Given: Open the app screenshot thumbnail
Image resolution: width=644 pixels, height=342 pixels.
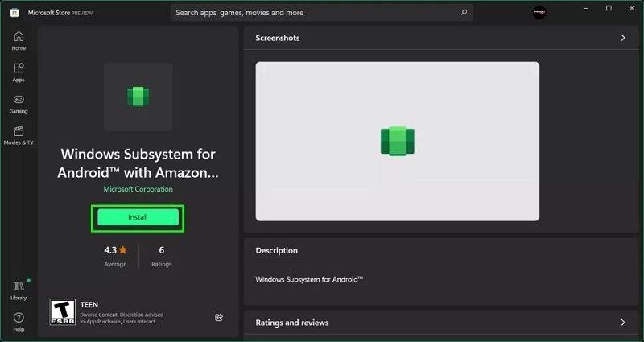Looking at the screenshot, I should point(397,141).
